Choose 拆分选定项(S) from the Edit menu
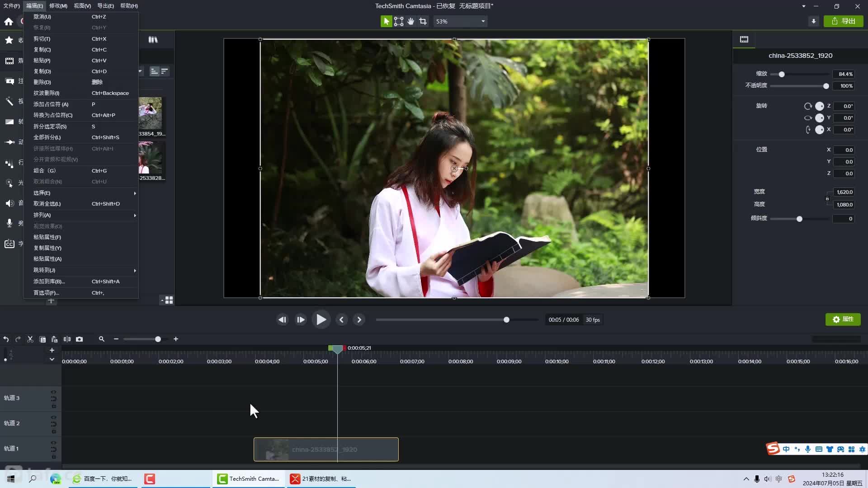This screenshot has height=488, width=868. tap(81, 127)
